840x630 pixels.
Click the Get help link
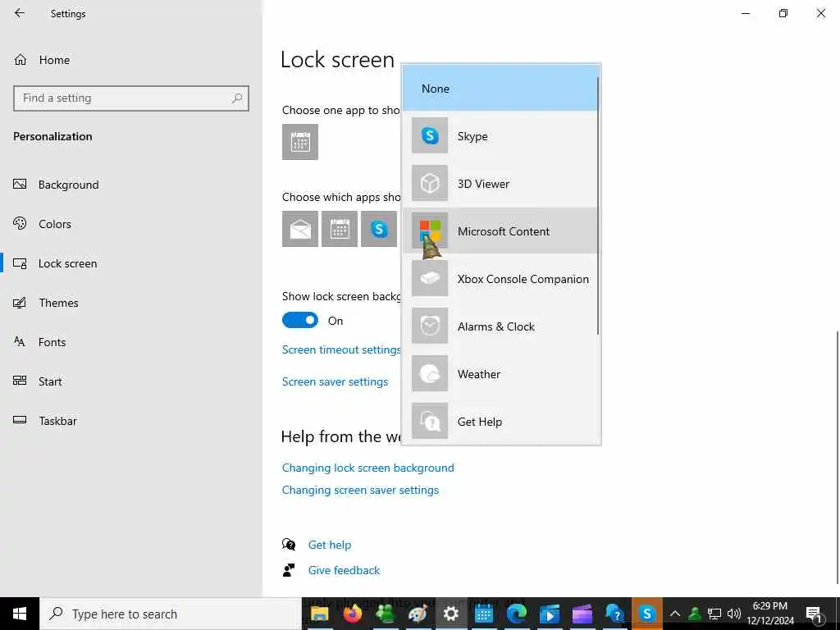tap(330, 545)
